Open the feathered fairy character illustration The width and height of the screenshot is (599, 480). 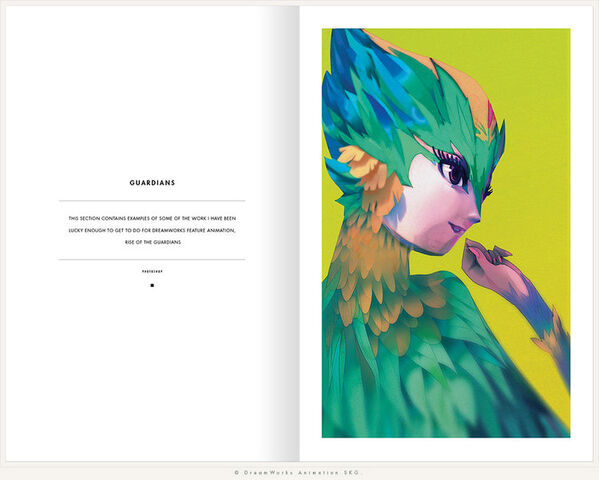(446, 233)
